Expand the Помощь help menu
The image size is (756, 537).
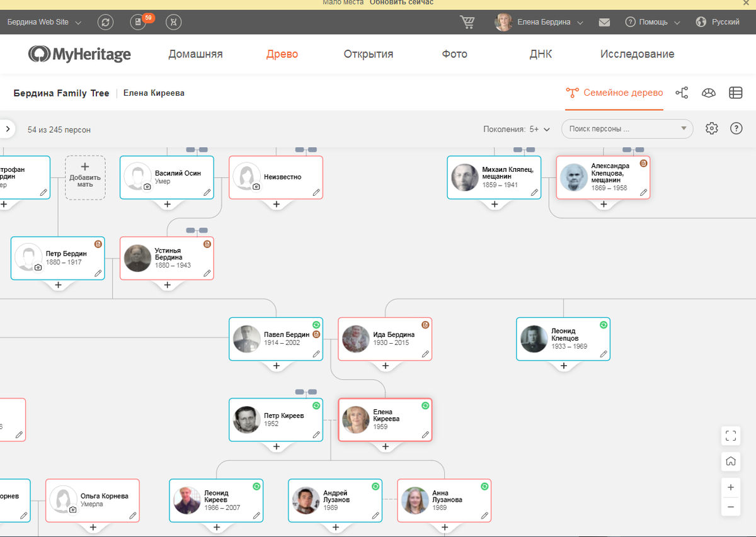[653, 22]
